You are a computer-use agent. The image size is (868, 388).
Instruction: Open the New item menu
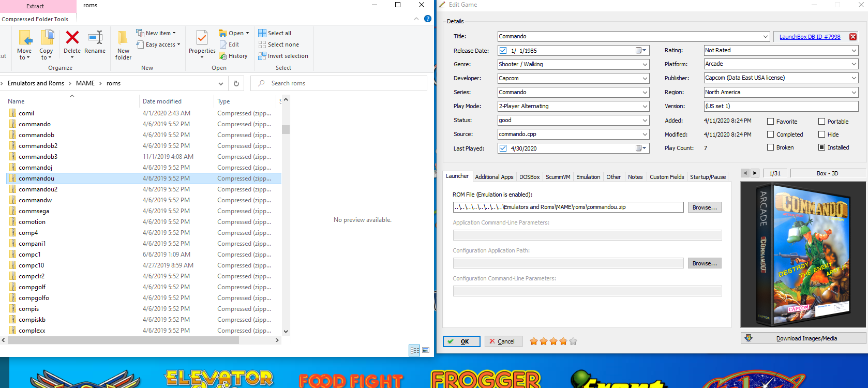(x=156, y=33)
